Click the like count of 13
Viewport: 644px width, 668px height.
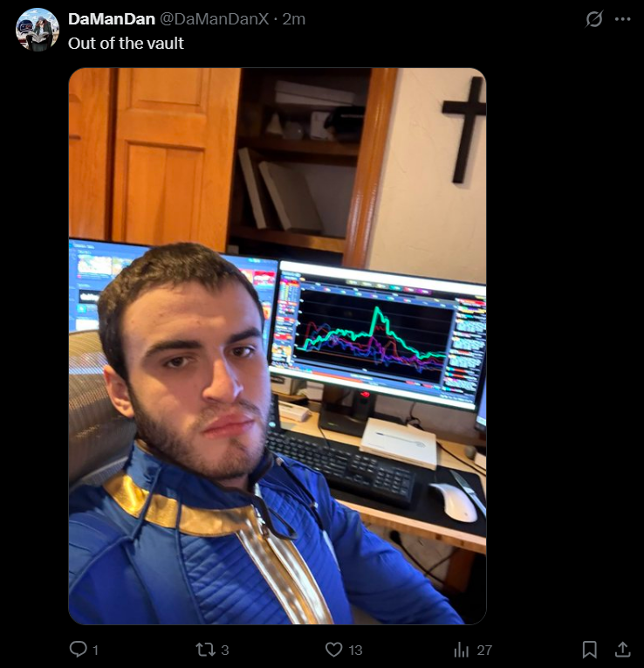[355, 651]
